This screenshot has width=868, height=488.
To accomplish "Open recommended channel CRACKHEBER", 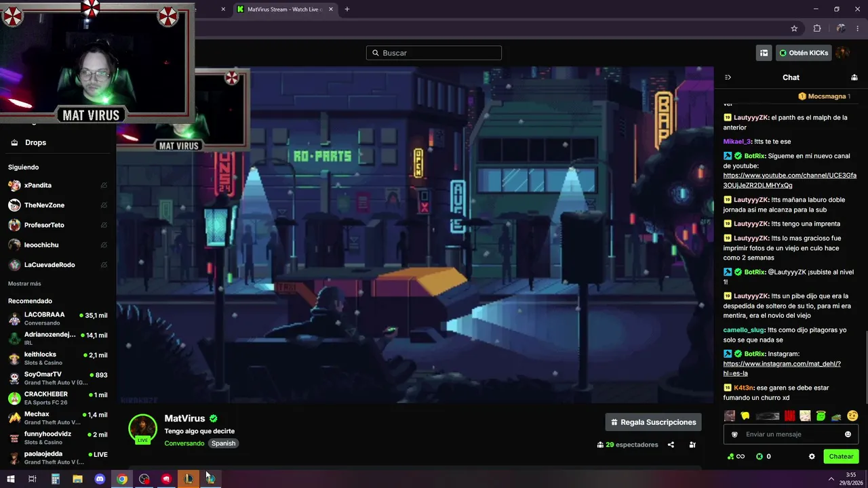I will [x=58, y=398].
